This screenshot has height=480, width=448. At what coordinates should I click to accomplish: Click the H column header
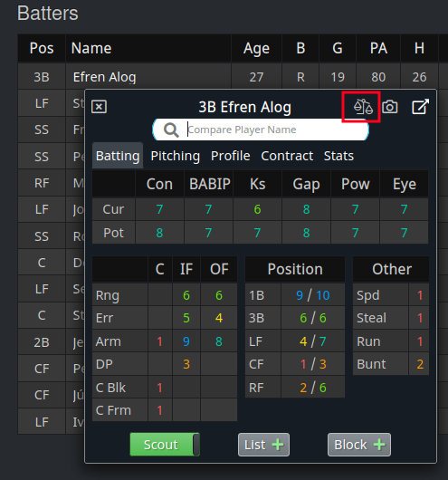419,48
